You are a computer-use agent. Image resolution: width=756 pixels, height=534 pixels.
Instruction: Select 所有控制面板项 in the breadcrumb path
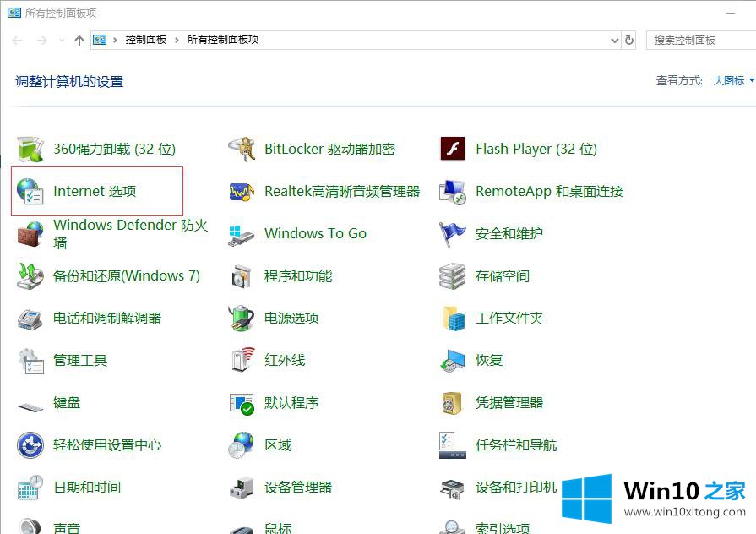(223, 40)
